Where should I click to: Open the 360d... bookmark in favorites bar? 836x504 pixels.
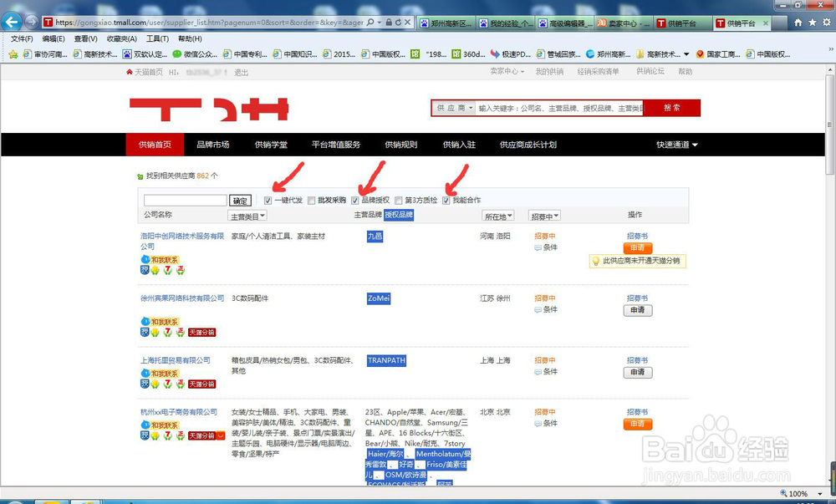[468, 54]
